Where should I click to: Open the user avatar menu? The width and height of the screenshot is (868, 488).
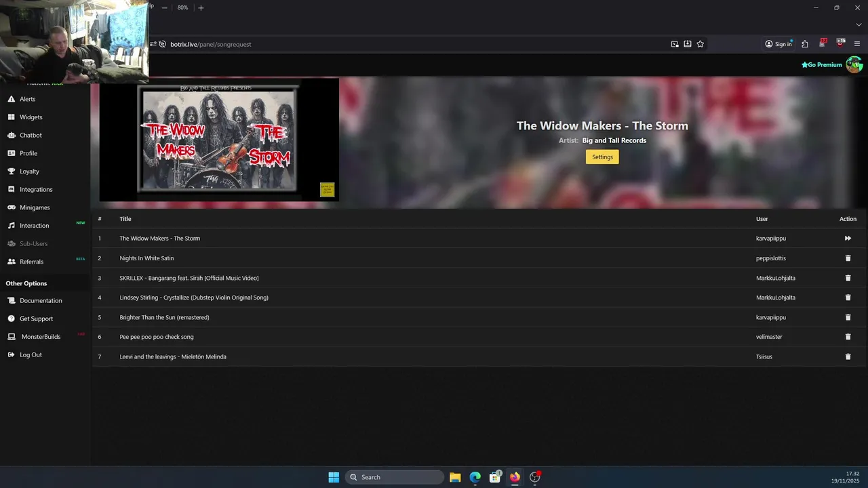click(854, 65)
